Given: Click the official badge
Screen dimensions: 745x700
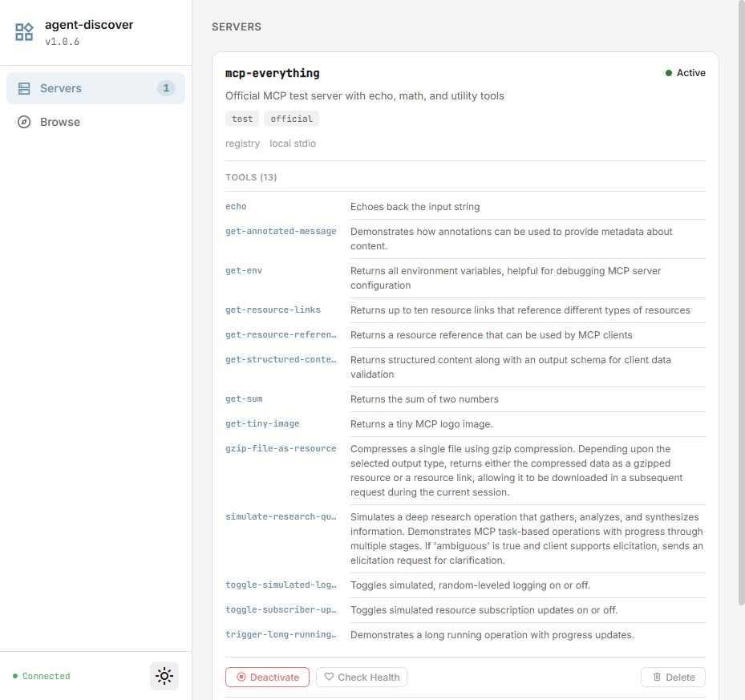Looking at the screenshot, I should 291,119.
